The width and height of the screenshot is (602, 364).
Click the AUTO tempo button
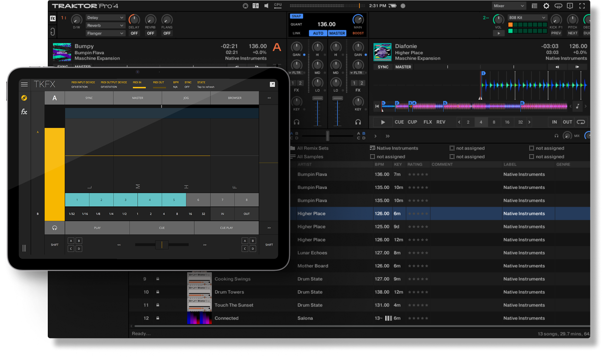(318, 33)
